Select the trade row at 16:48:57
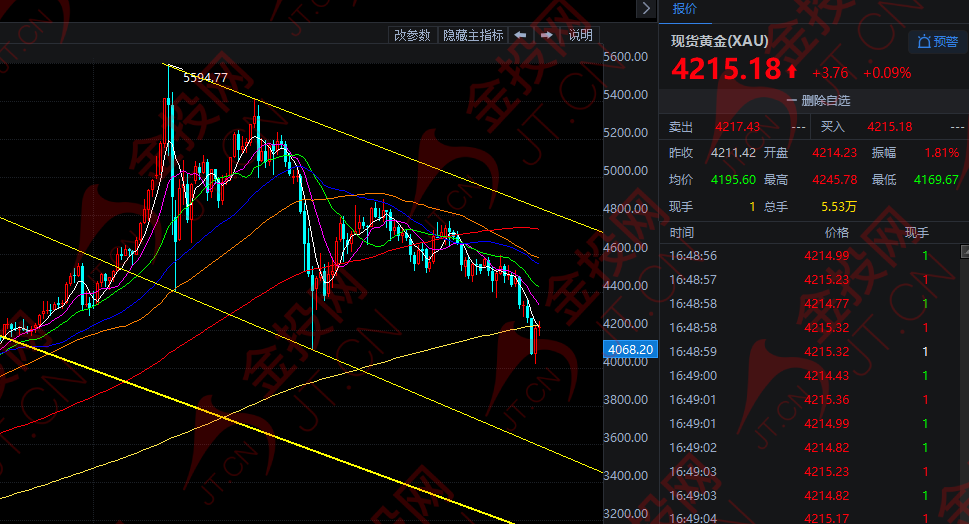 [810, 280]
